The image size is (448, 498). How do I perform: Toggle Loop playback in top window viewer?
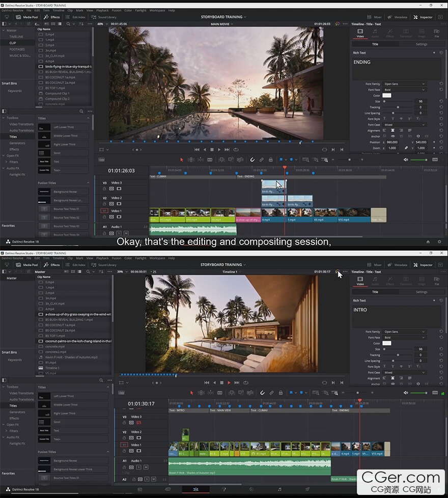[x=236, y=150]
